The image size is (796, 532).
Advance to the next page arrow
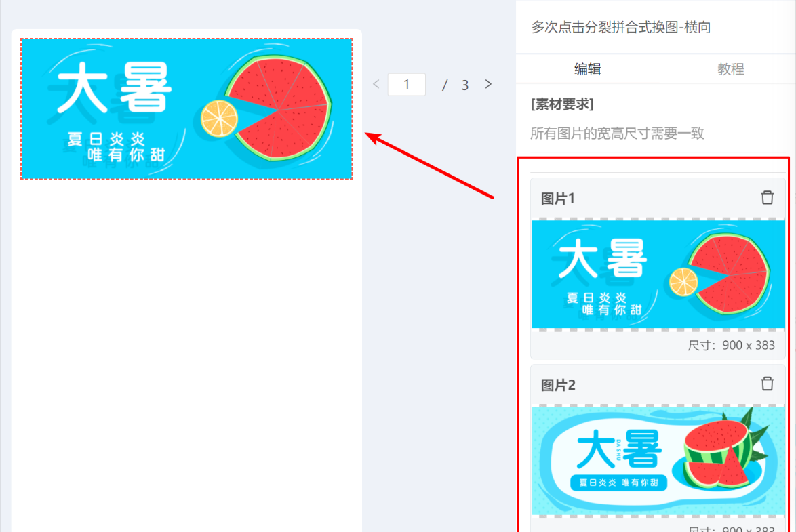(488, 84)
